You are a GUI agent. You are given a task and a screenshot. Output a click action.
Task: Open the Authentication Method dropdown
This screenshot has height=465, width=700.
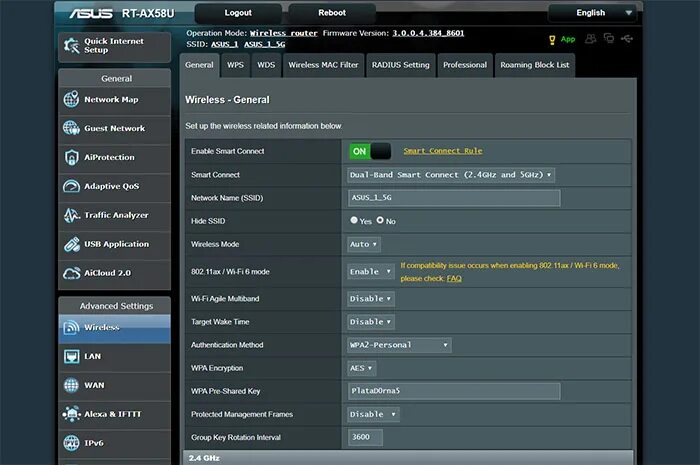[399, 345]
